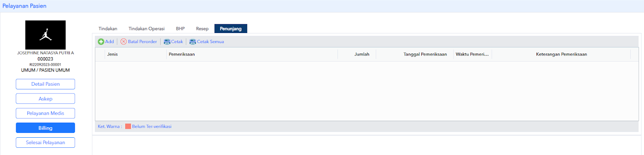Screen dimensions: 644x155
Task: Select the BHP tab
Action: point(180,29)
